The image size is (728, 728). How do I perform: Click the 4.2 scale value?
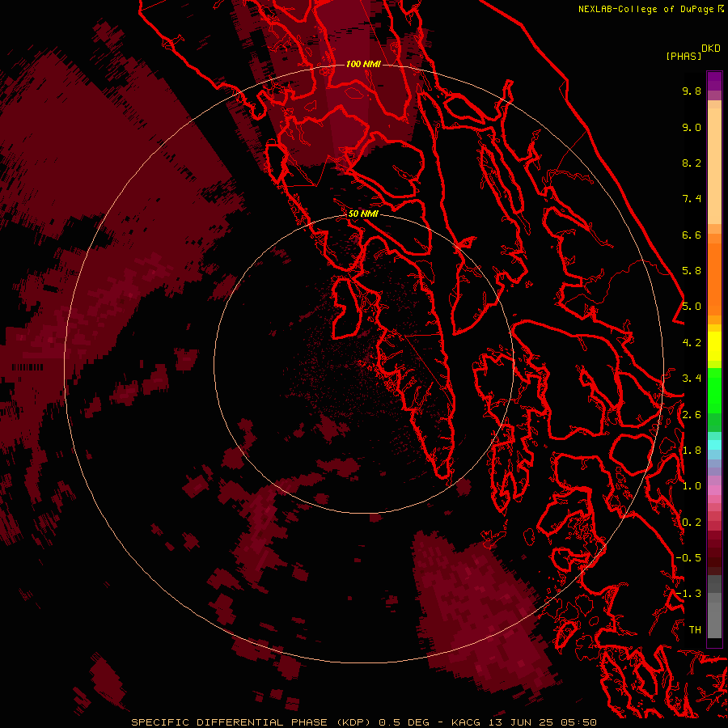click(692, 343)
